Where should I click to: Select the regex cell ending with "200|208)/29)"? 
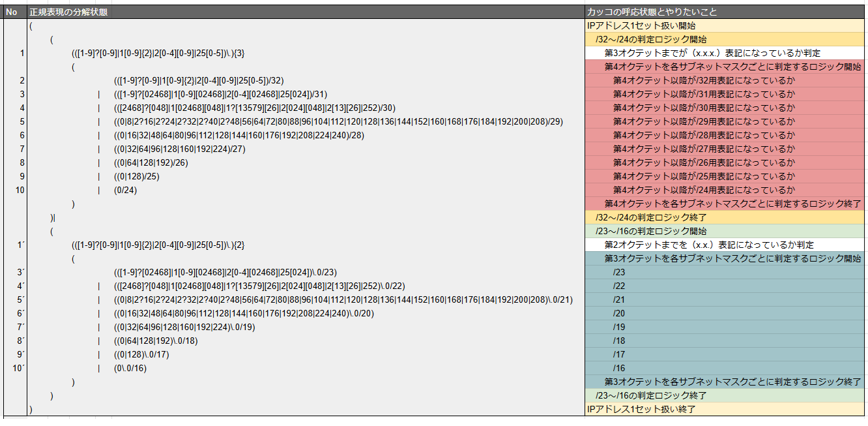coord(306,122)
